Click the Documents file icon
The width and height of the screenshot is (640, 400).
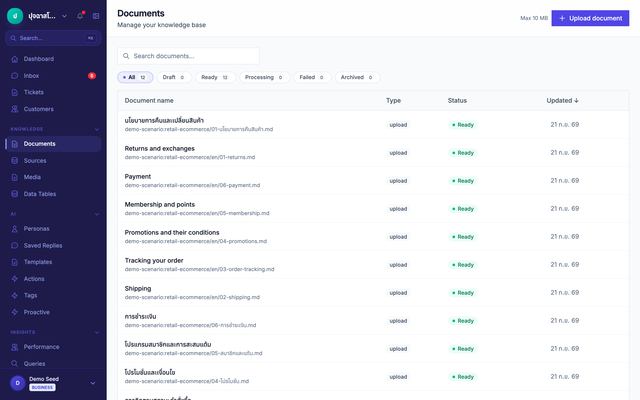(15, 144)
